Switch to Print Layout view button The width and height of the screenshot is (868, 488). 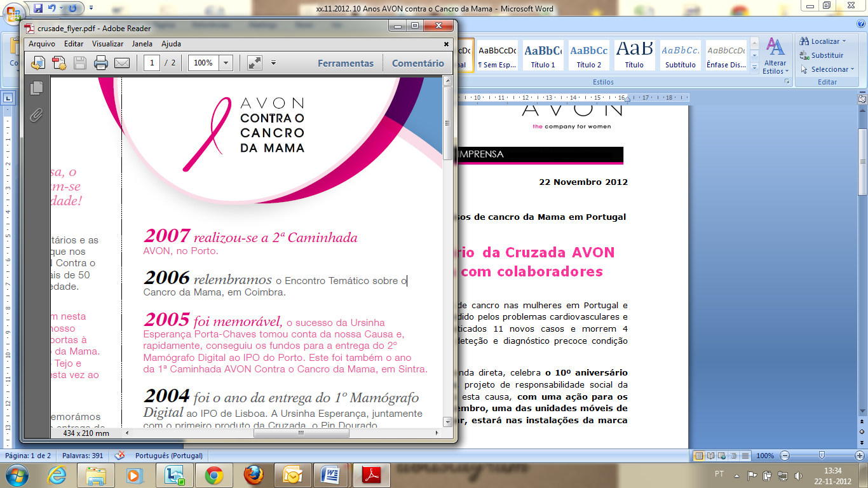coord(698,456)
